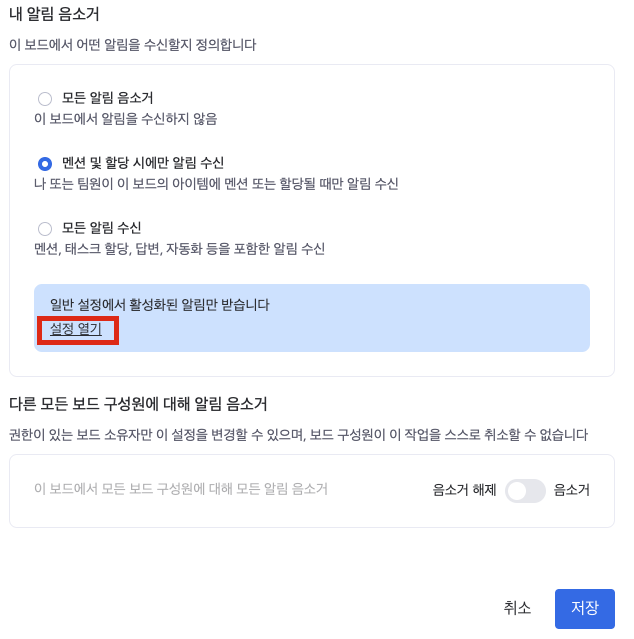Image resolution: width=634 pixels, height=639 pixels.
Task: Toggle the mute-all-board-members switch
Action: pyautogui.click(x=525, y=490)
